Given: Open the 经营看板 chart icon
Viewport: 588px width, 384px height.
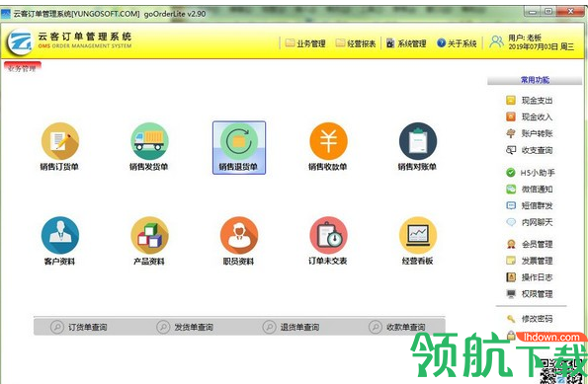Looking at the screenshot, I should [417, 241].
